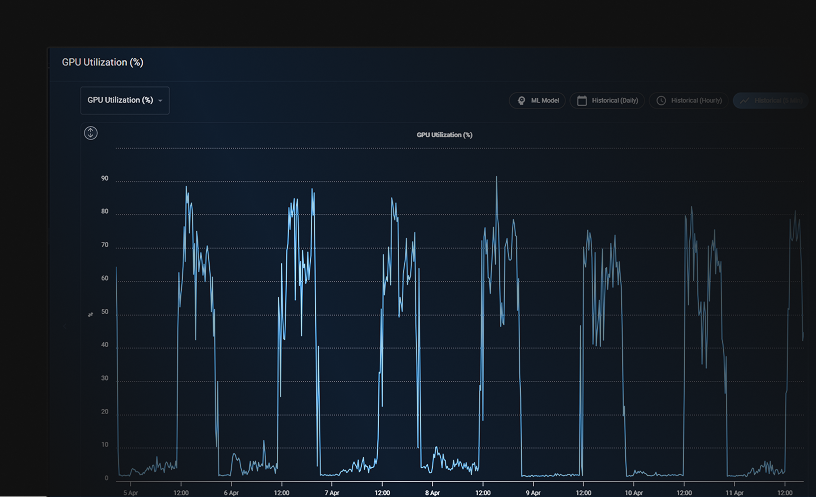Click the small caret in the metric selector
The height and width of the screenshot is (497, 816).
[x=160, y=100]
